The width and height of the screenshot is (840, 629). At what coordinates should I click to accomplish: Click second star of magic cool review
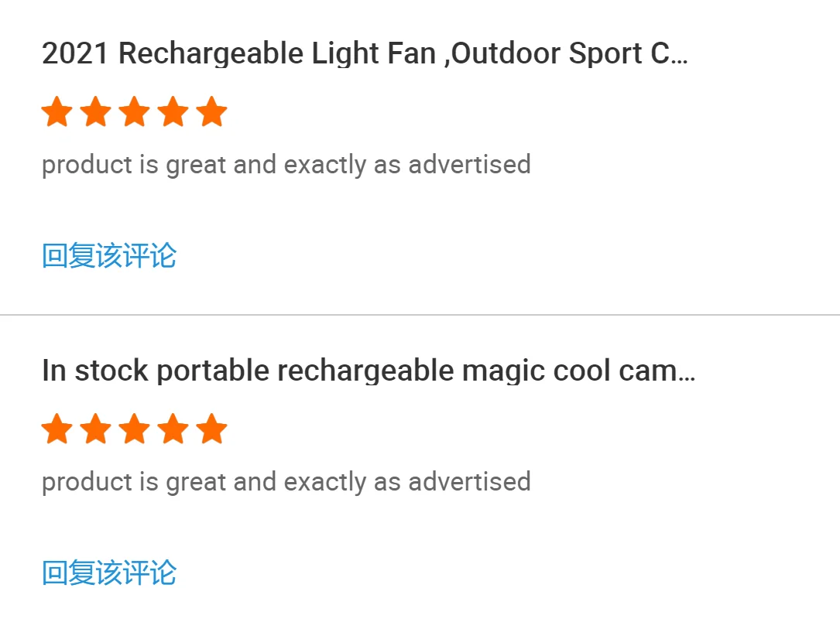pos(95,429)
